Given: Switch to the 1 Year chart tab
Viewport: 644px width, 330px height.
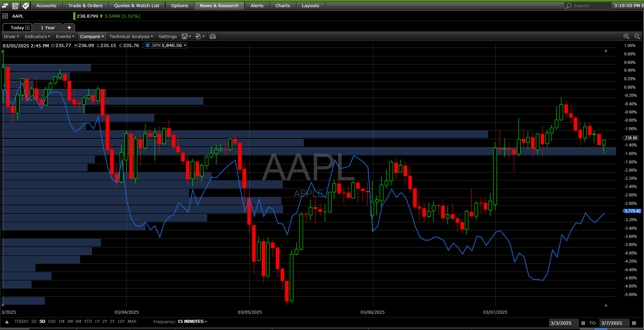Looking at the screenshot, I should [48, 28].
